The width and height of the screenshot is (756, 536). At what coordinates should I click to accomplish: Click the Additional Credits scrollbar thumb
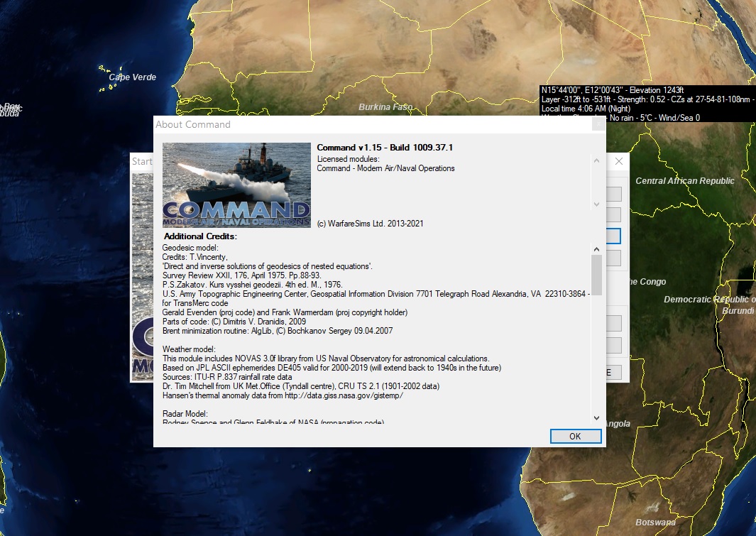click(596, 275)
